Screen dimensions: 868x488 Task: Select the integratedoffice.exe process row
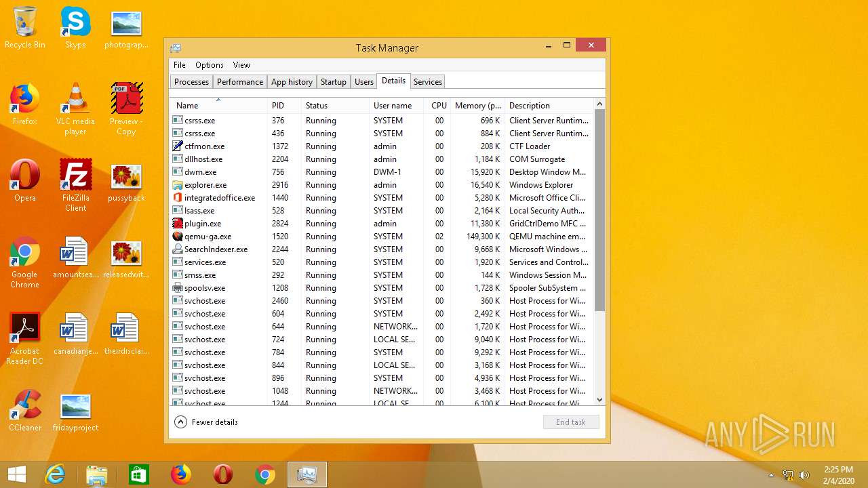point(382,198)
